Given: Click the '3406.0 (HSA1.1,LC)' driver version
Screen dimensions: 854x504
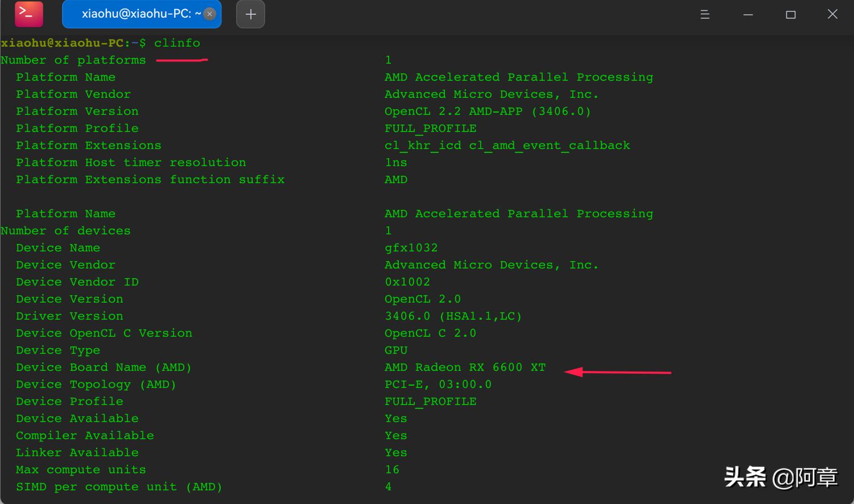Looking at the screenshot, I should pos(453,316).
